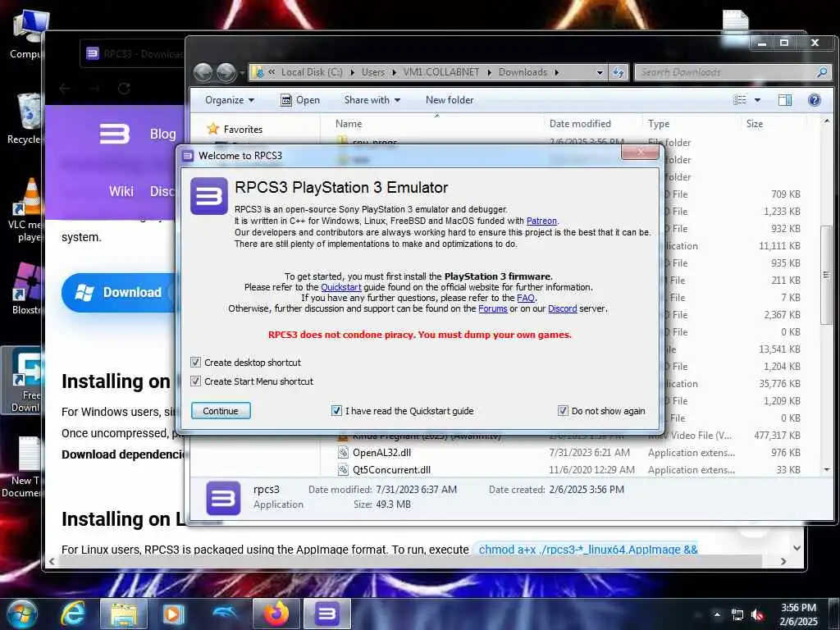
Task: Open the Patreon link
Action: tap(541, 221)
